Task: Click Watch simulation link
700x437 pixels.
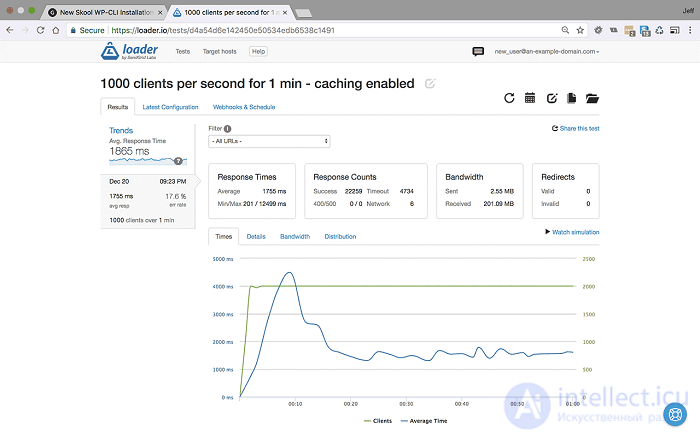Action: [572, 232]
